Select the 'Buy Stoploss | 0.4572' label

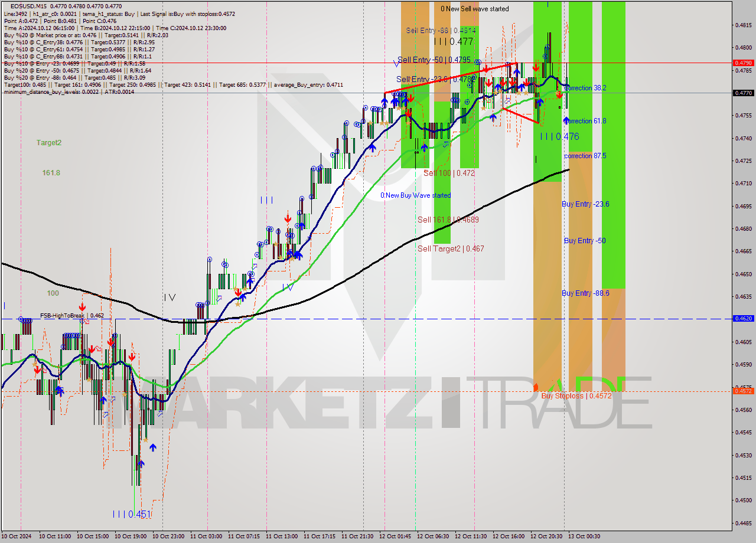pyautogui.click(x=576, y=396)
